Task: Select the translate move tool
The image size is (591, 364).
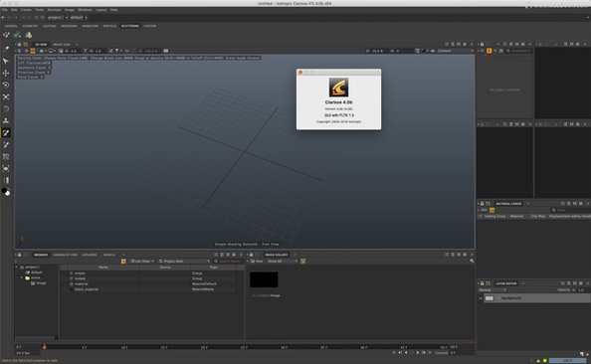Action: point(6,73)
